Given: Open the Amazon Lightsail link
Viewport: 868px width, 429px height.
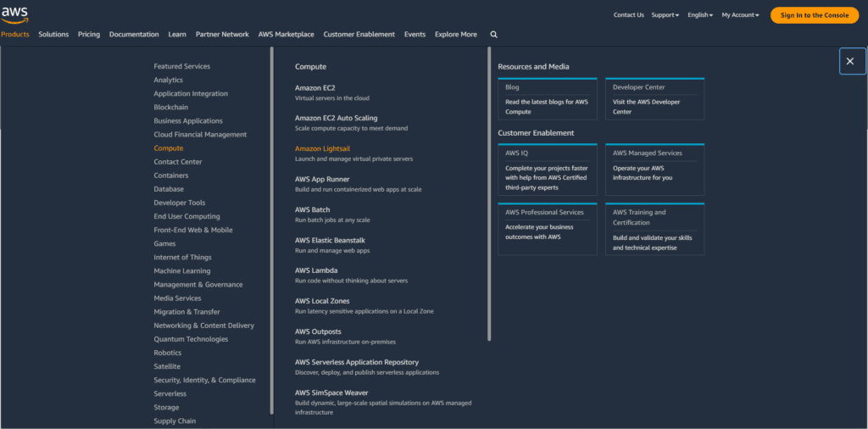Looking at the screenshot, I should click(322, 148).
